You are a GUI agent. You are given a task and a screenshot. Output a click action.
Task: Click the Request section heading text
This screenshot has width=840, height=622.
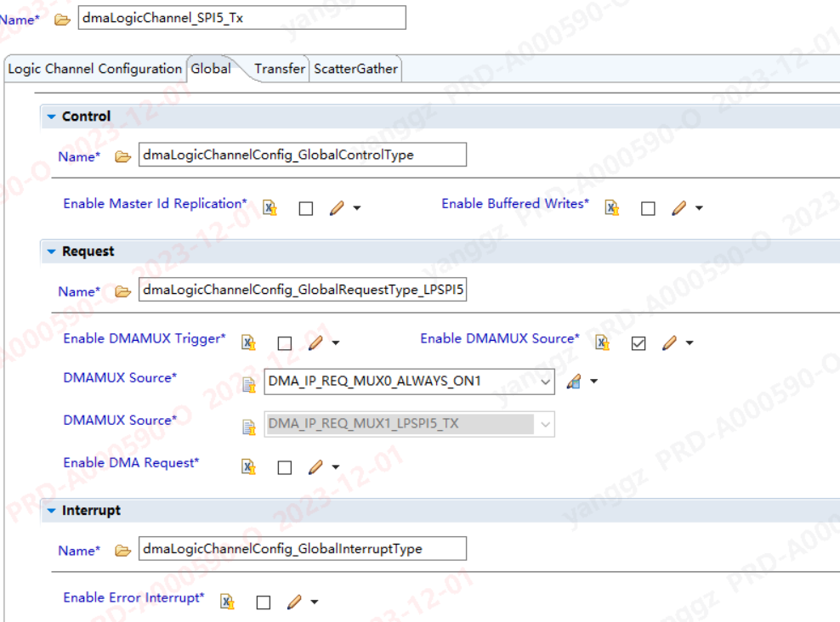coord(88,251)
